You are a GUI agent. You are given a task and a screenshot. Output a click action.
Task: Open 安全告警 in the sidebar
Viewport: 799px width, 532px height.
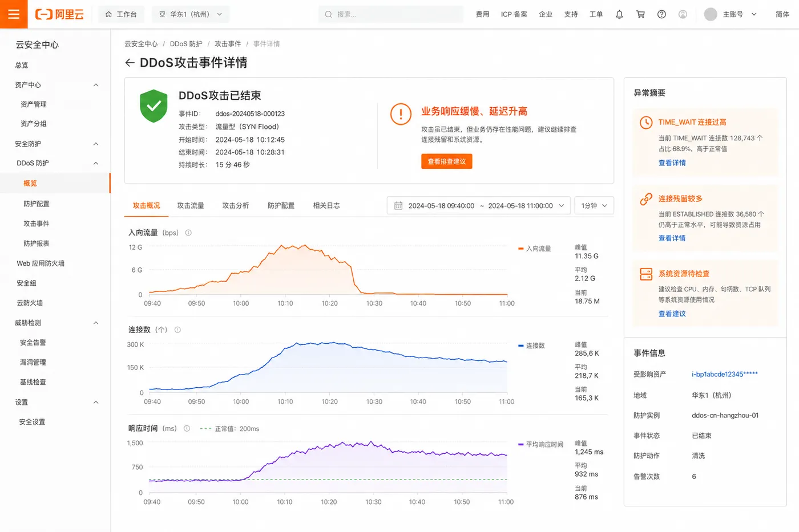tap(33, 343)
